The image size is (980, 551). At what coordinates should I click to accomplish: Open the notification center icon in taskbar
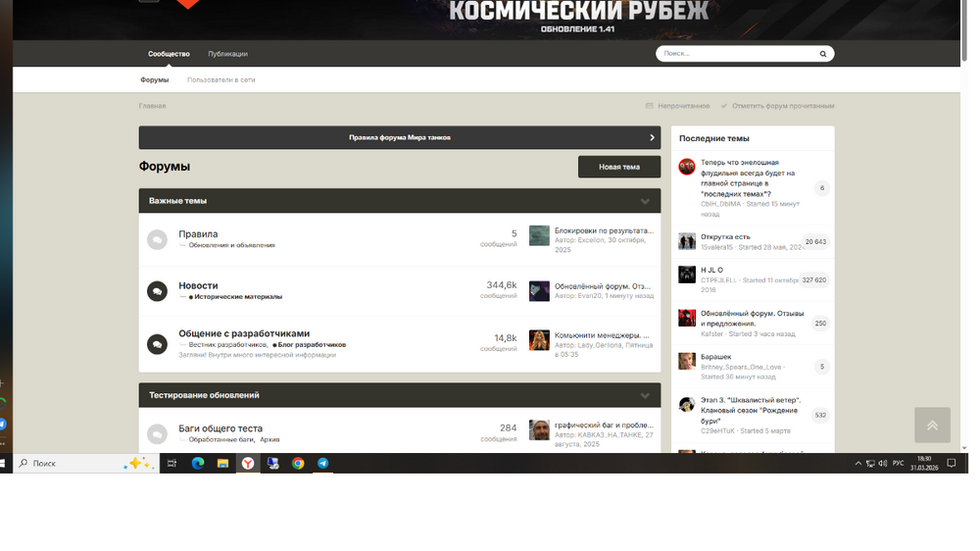(952, 464)
